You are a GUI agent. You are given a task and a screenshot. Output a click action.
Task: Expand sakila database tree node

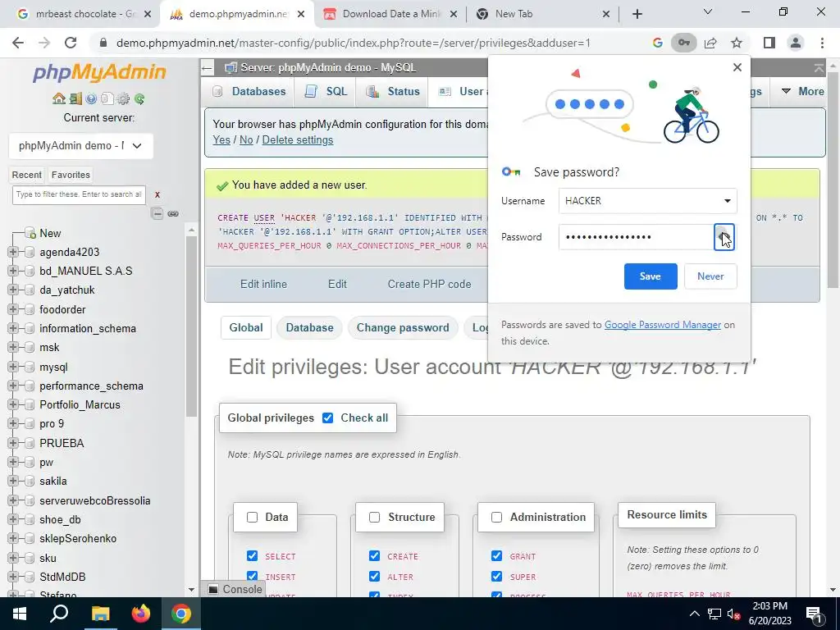(13, 481)
